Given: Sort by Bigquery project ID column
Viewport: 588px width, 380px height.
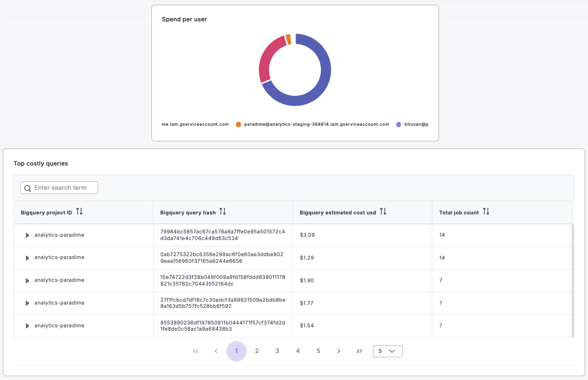Looking at the screenshot, I should tap(79, 212).
